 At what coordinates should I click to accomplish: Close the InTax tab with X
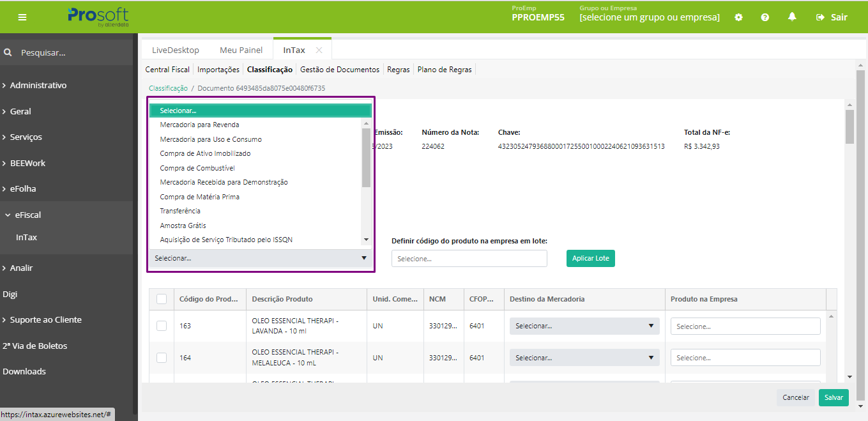(319, 50)
